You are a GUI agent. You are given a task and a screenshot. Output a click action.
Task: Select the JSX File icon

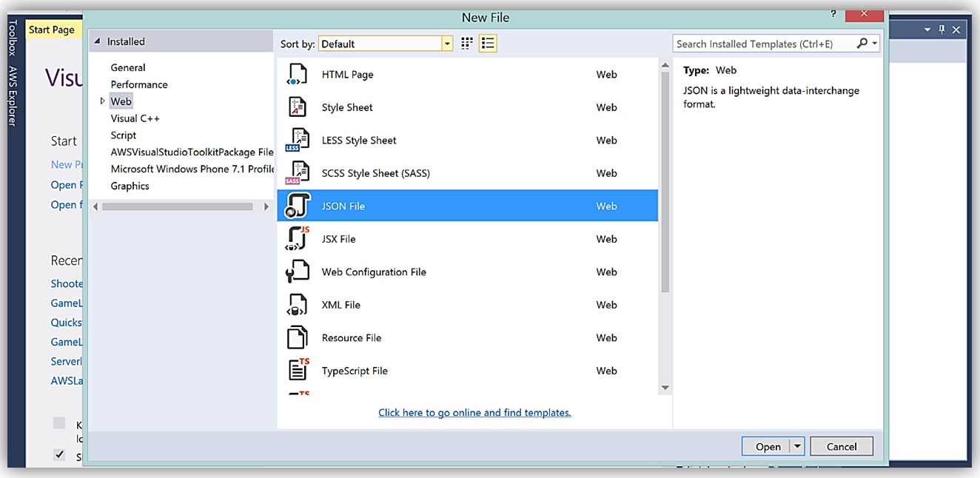(x=297, y=239)
